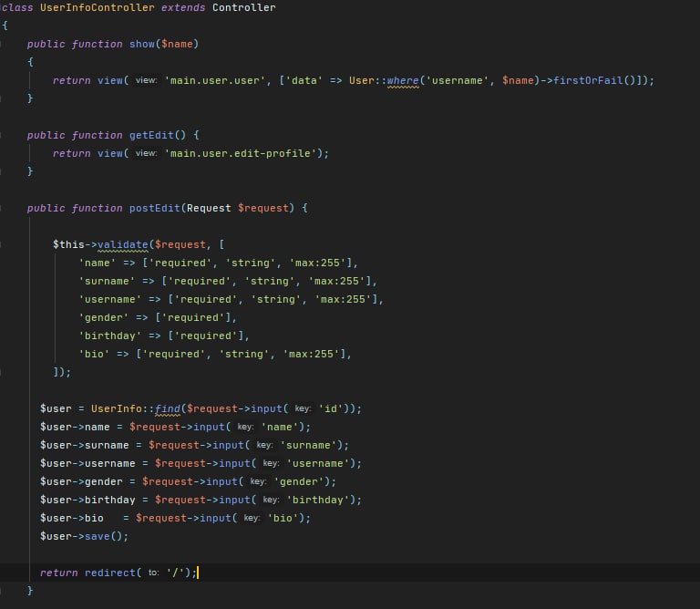Image resolution: width=700 pixels, height=609 pixels.
Task: Click the save method call
Action: click(97, 537)
